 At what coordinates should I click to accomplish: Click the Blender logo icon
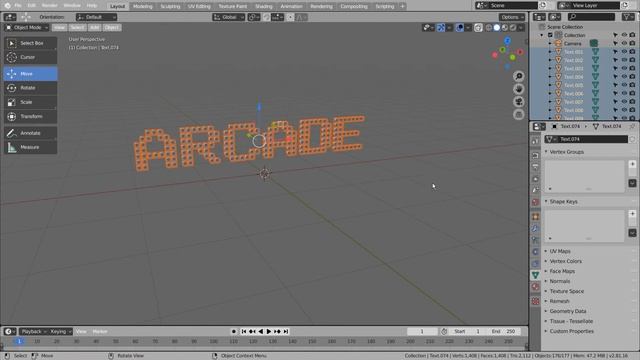7,6
